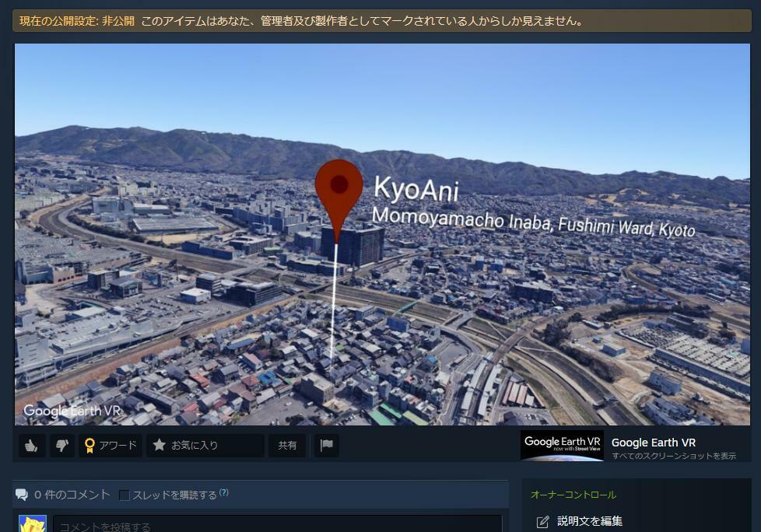
Task: Click the thumbs up rate button
Action: click(32, 445)
